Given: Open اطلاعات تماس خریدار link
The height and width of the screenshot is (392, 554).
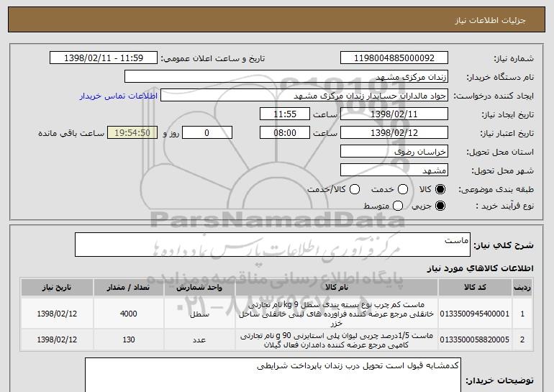Looking at the screenshot, I should point(119,96).
